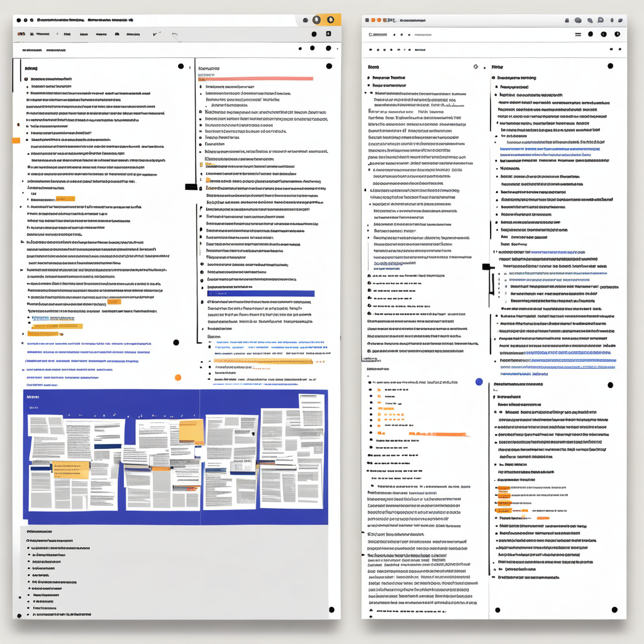Expand the dot control in the right window's far-right panel header
The height and width of the screenshot is (644, 644).
click(610, 66)
